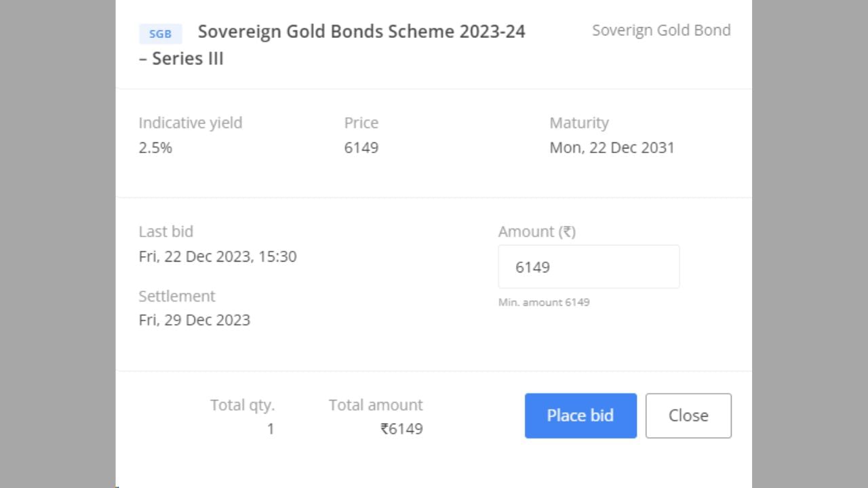Image resolution: width=868 pixels, height=488 pixels.
Task: Click the Last bid label
Action: 166,232
